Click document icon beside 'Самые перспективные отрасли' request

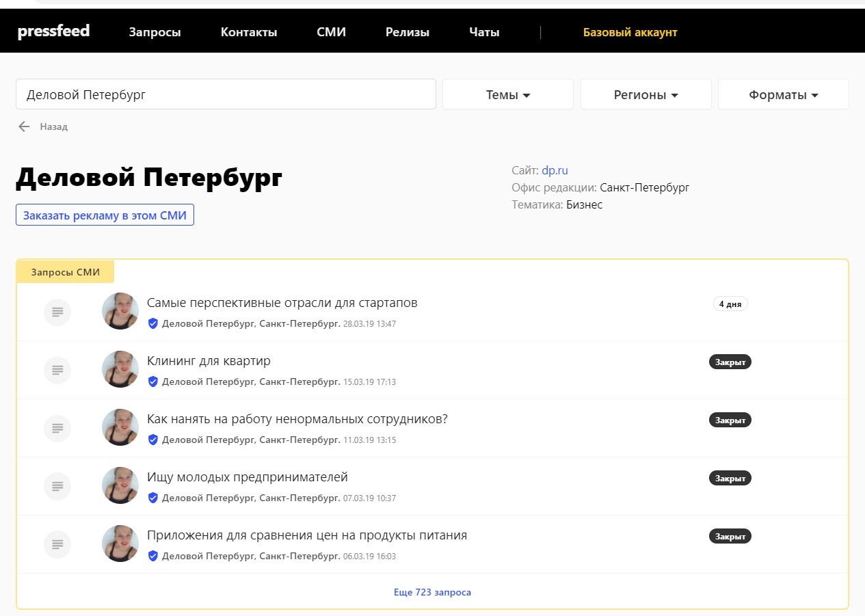point(57,312)
